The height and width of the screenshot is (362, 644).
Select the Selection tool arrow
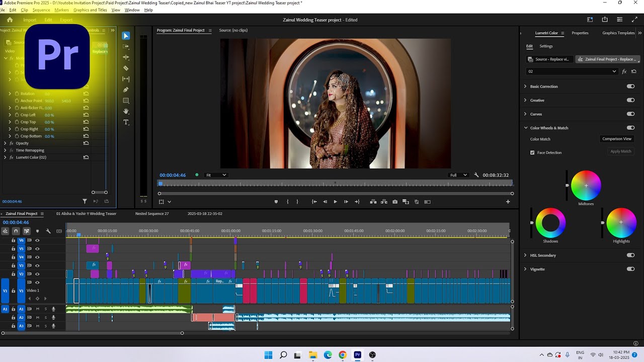[126, 36]
